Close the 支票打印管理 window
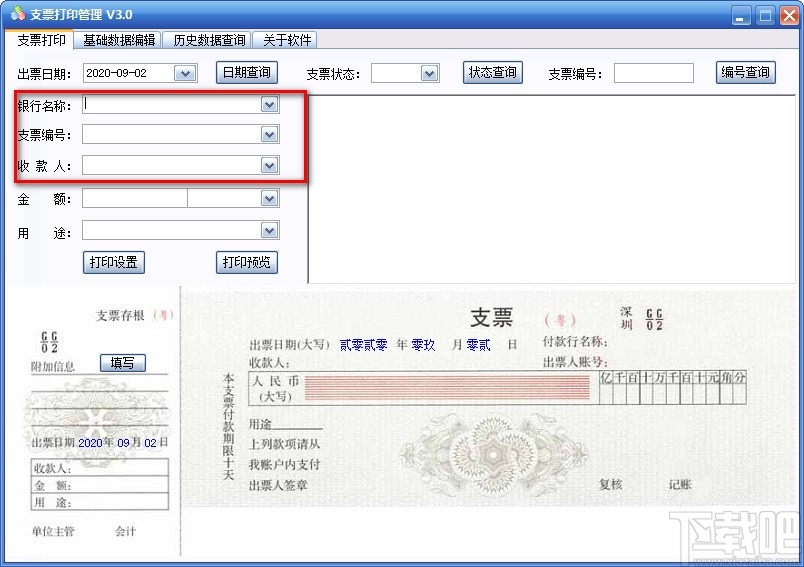 click(790, 15)
